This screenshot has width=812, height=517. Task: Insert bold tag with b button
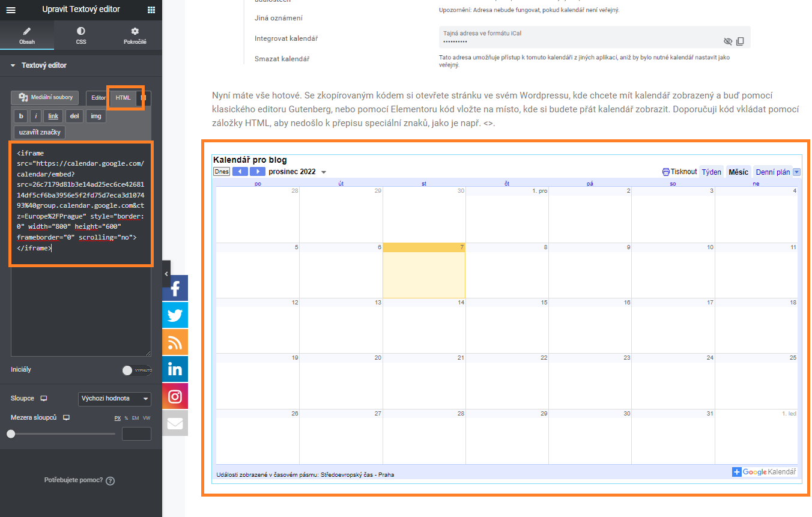coord(21,116)
